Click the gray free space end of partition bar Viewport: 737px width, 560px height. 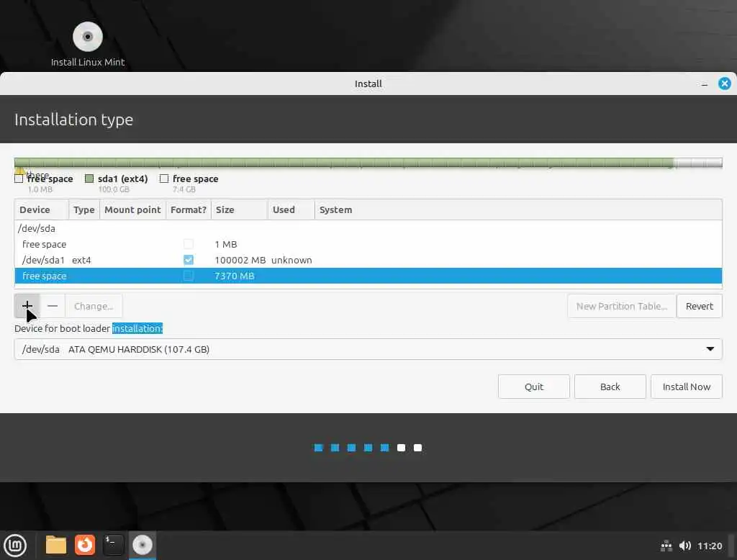click(x=698, y=163)
